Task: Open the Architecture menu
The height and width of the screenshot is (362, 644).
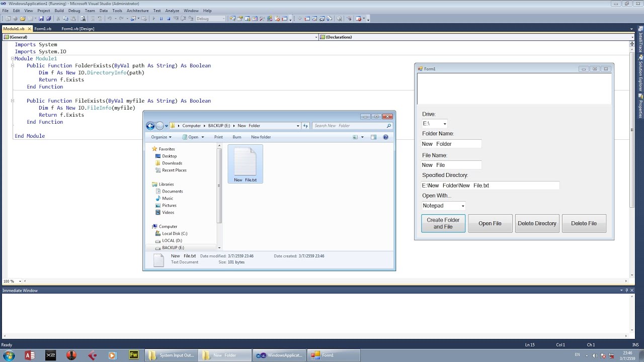Action: [x=137, y=11]
